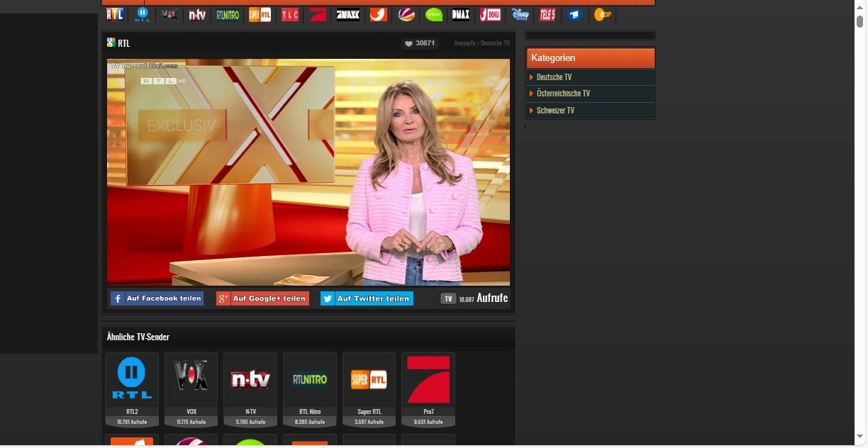Open the Kabel Eins channel icon
Screen dimensions: 868x448
coord(378,15)
